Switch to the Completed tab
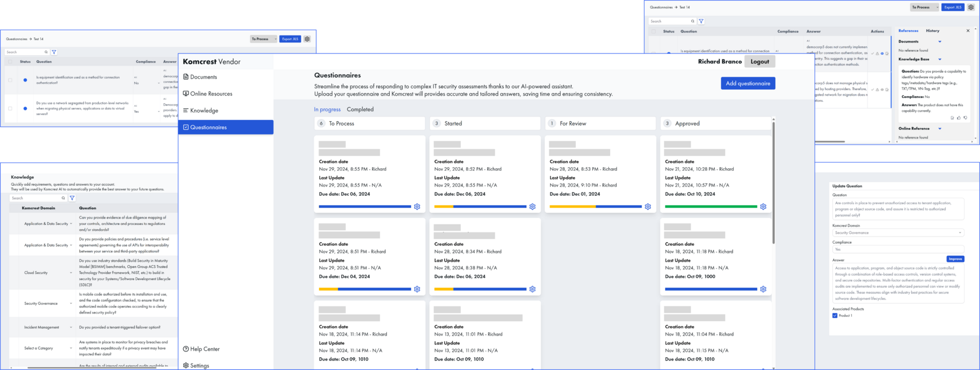This screenshot has width=980, height=370. click(x=360, y=110)
